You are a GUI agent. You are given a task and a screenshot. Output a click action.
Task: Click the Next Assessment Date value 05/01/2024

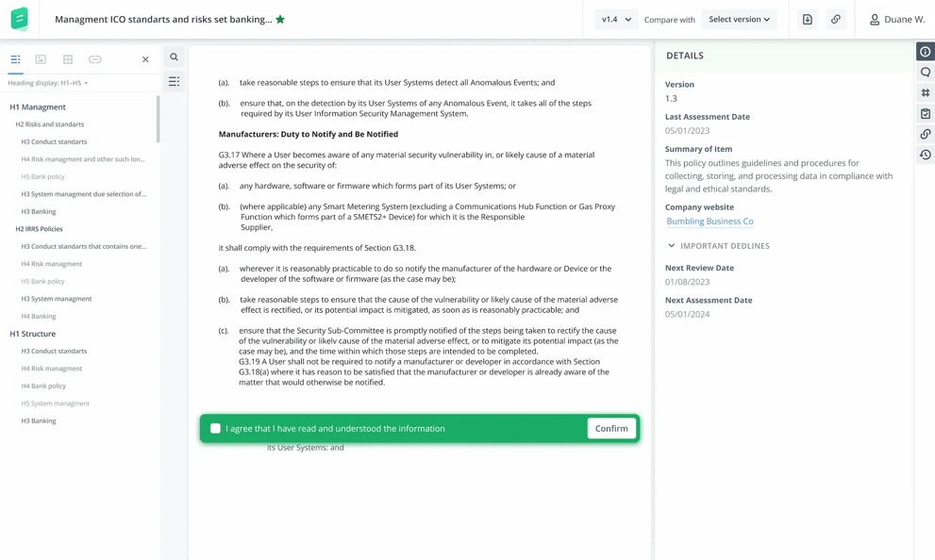tap(688, 314)
